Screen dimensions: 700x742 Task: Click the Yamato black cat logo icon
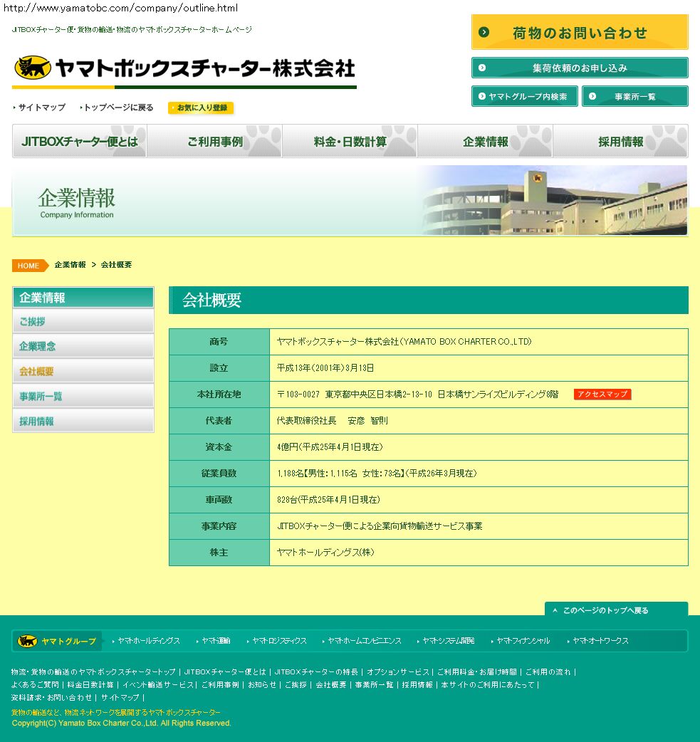(33, 67)
